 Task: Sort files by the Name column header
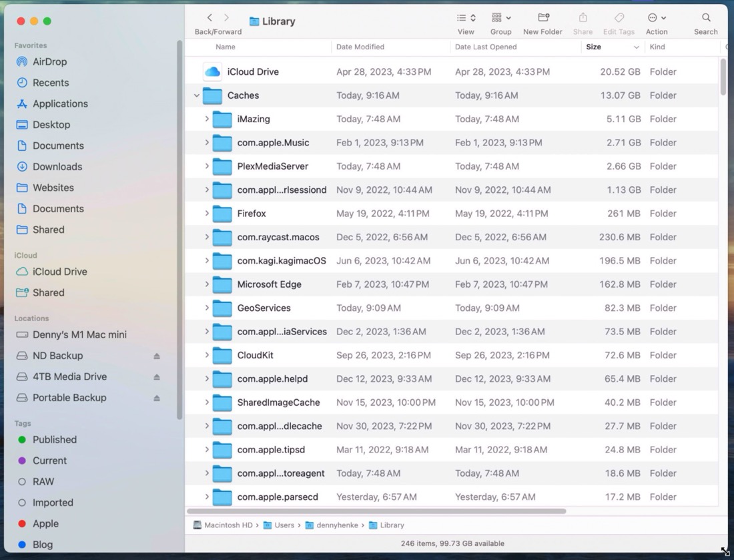(x=226, y=47)
